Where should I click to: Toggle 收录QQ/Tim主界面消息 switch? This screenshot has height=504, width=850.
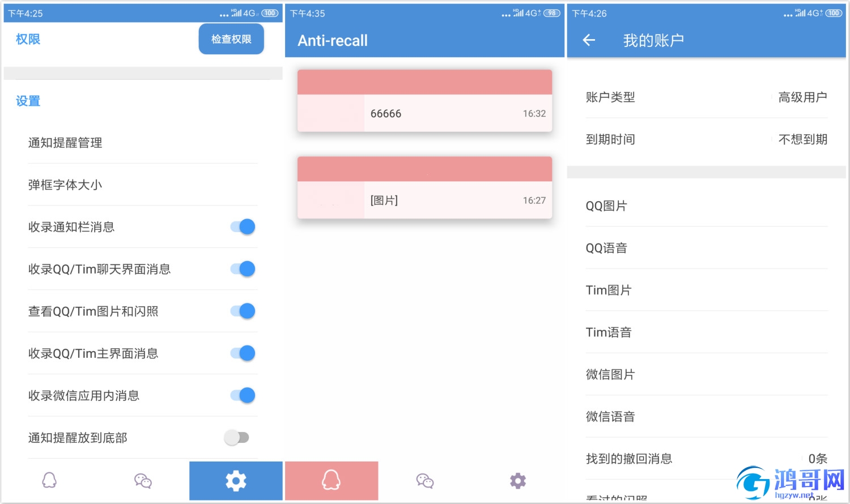pyautogui.click(x=243, y=353)
